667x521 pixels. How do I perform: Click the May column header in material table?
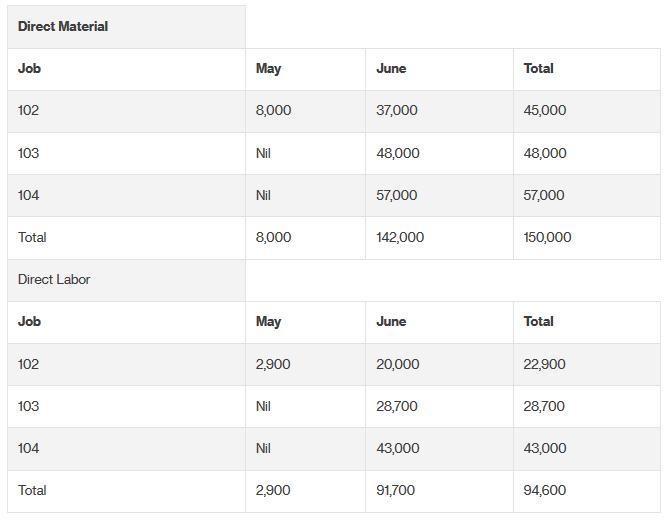[x=268, y=69]
